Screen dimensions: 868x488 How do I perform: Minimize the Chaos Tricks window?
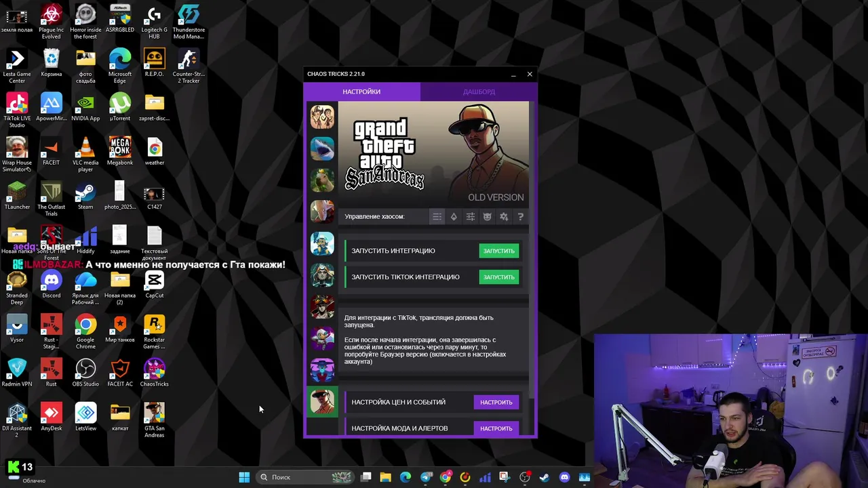[513, 74]
